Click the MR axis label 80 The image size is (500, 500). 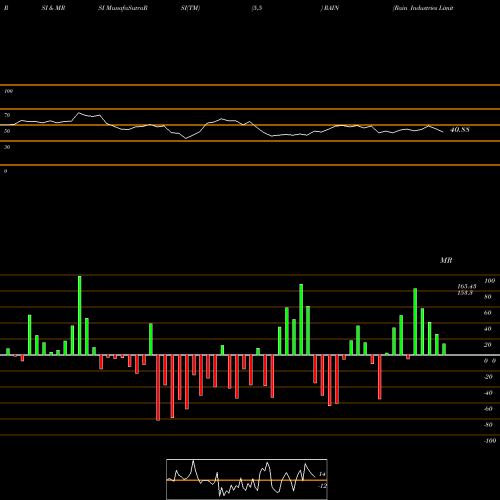488,297
